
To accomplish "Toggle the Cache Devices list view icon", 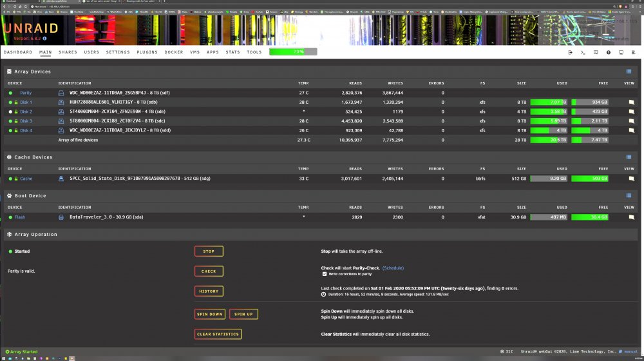I will tap(629, 157).
